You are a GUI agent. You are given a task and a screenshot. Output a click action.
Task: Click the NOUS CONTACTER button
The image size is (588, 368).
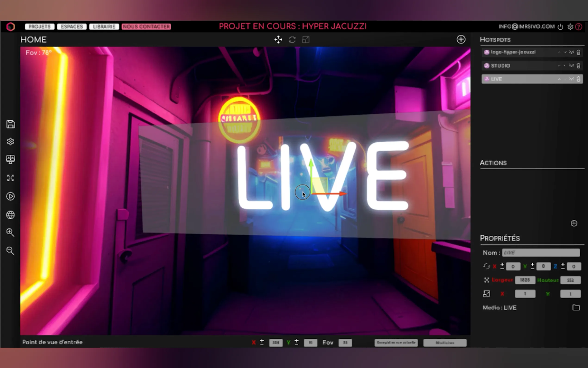click(x=146, y=26)
